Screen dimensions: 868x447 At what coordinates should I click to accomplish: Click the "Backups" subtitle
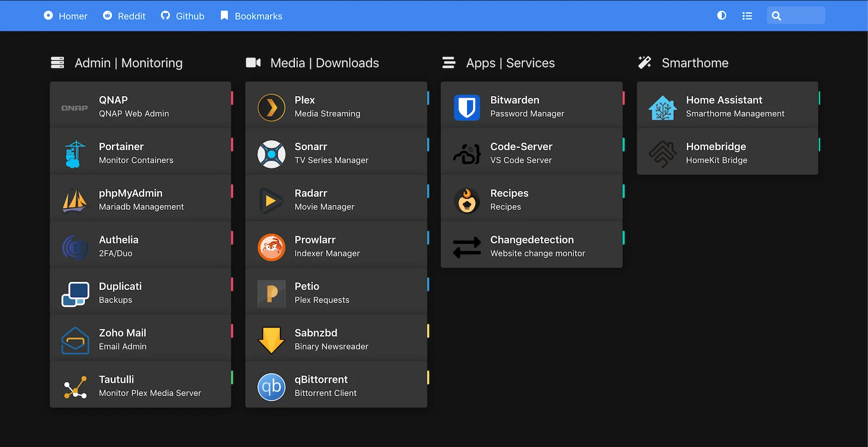tap(116, 301)
